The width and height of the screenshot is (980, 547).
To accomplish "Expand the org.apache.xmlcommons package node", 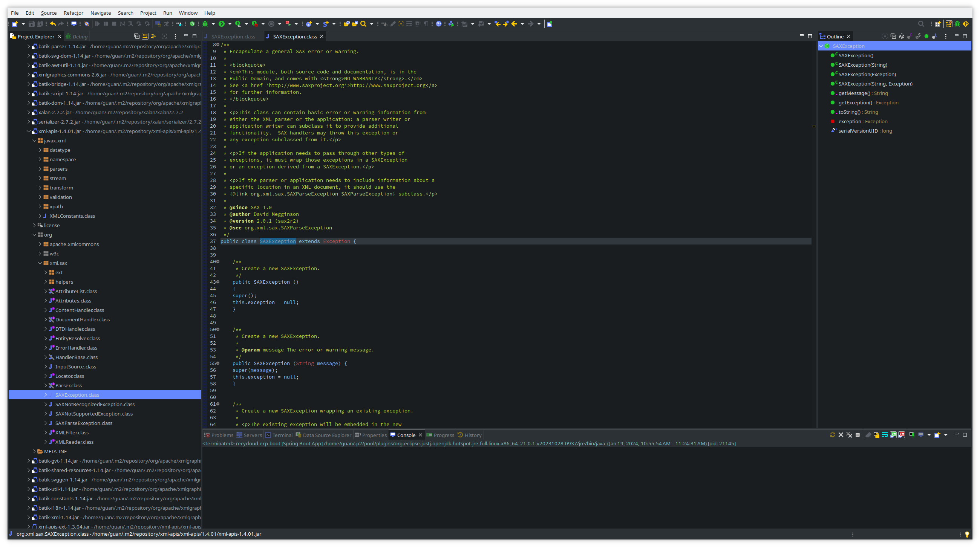I will 40,244.
